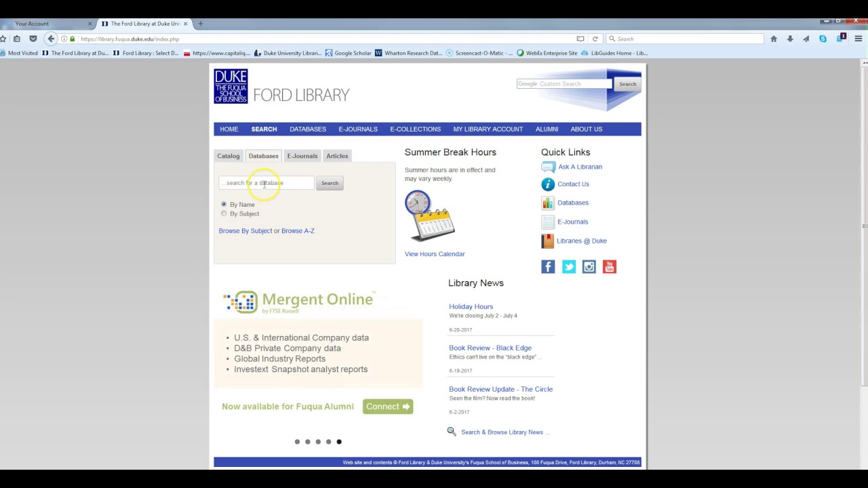Image resolution: width=868 pixels, height=488 pixels.
Task: Open the HOME menu item
Action: click(229, 129)
